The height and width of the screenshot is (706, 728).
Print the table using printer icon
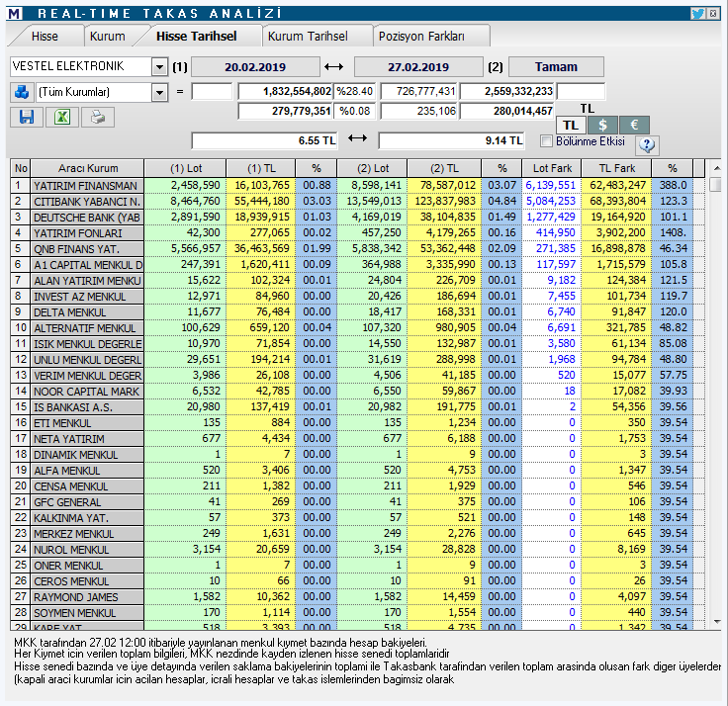click(x=98, y=117)
